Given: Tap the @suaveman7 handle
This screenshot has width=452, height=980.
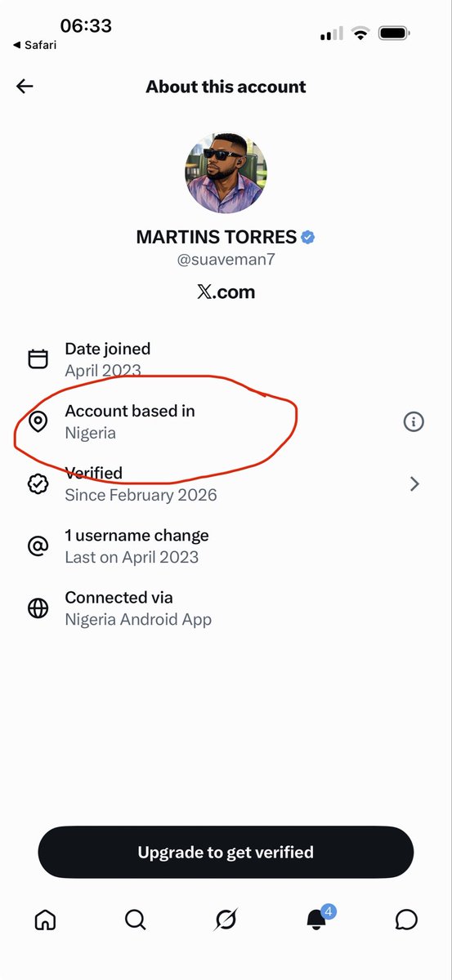Looking at the screenshot, I should click(x=226, y=261).
